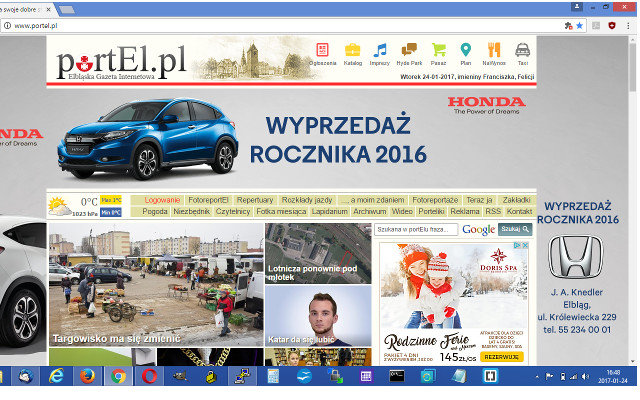Viewport: 640px width, 400px height.
Task: Open Fotoreportaże in the menu
Action: (x=435, y=200)
